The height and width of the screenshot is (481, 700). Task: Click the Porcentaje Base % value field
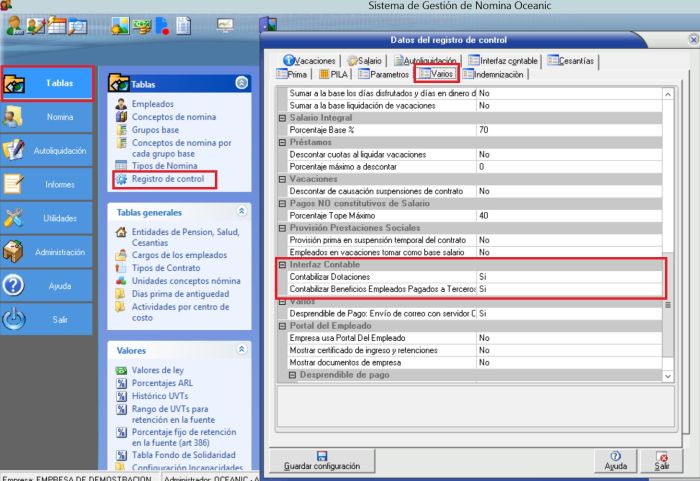coord(568,130)
